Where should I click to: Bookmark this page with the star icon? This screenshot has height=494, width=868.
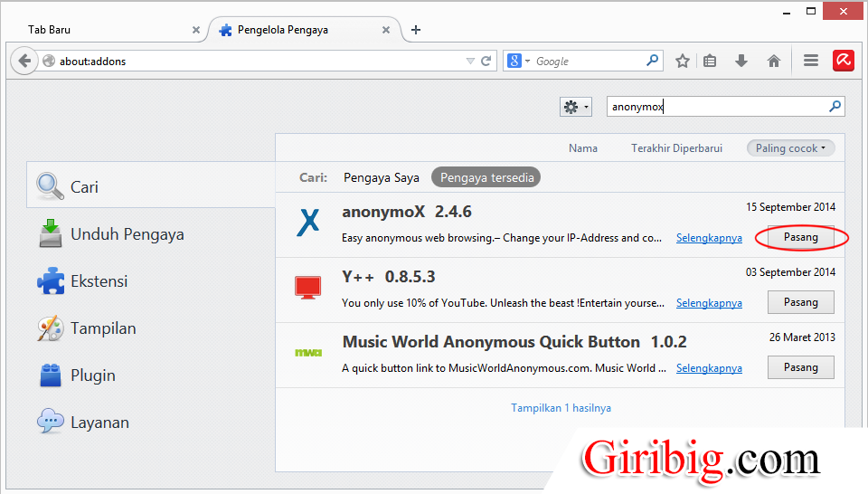point(682,61)
